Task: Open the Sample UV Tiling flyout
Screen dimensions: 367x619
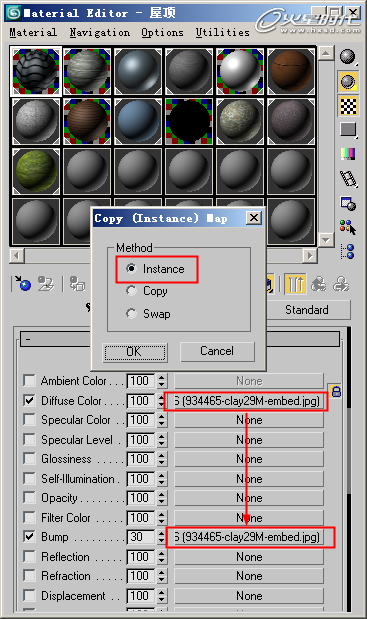Action: 348,130
